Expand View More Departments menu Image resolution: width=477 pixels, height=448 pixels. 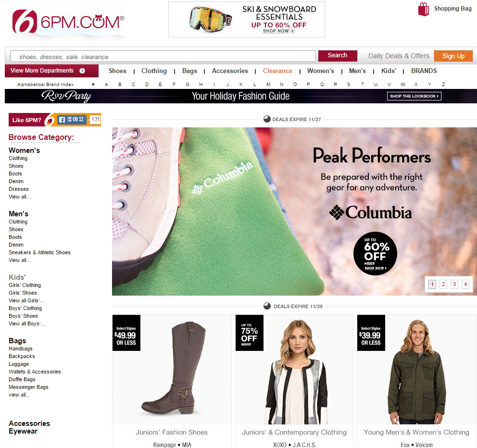click(52, 71)
